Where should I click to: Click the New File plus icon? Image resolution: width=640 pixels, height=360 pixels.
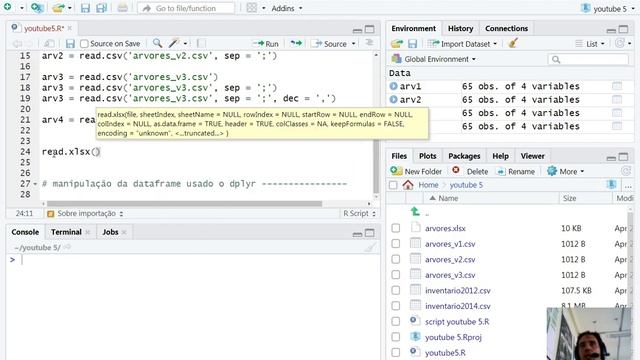coord(7,7)
